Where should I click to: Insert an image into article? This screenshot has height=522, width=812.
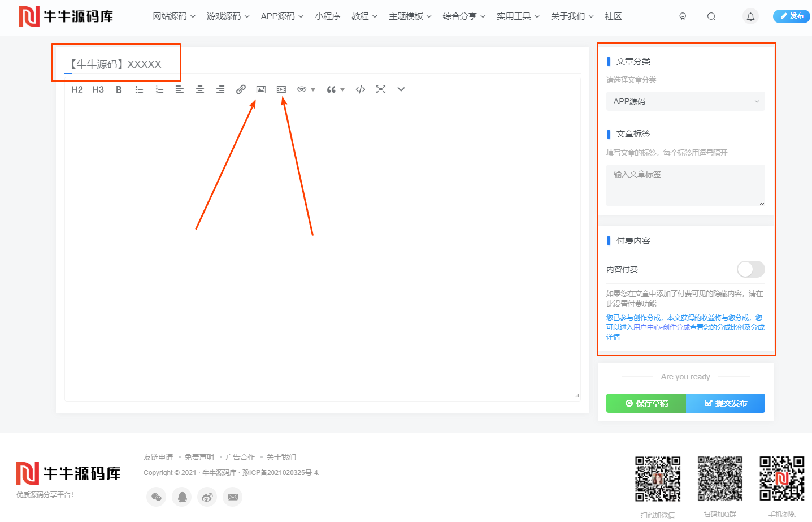click(x=261, y=89)
